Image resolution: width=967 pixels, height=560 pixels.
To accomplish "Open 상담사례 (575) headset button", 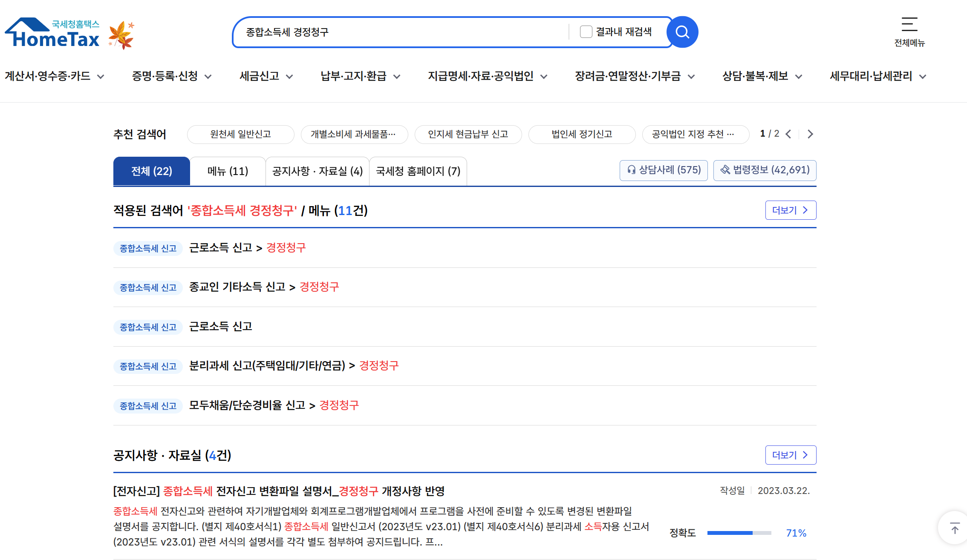I will [x=664, y=170].
